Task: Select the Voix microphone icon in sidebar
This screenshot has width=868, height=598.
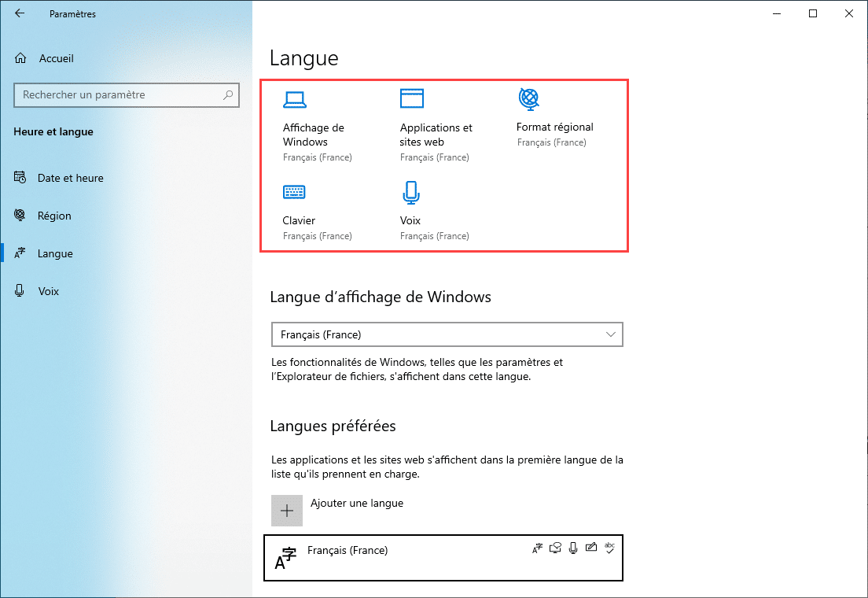Action: 20,290
